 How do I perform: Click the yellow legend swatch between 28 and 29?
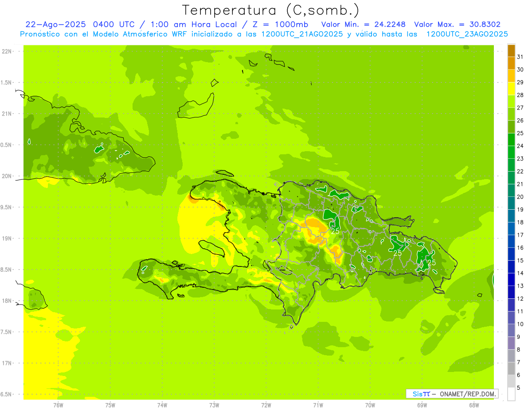pos(511,89)
